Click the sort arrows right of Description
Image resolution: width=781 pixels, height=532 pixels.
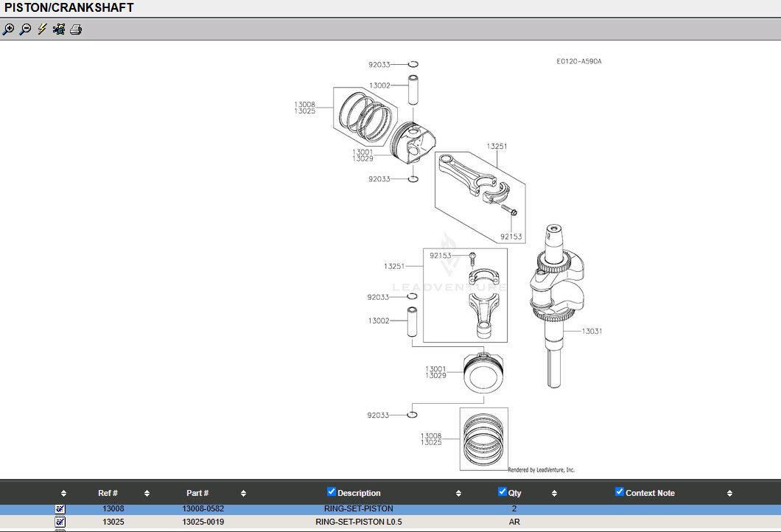458,494
